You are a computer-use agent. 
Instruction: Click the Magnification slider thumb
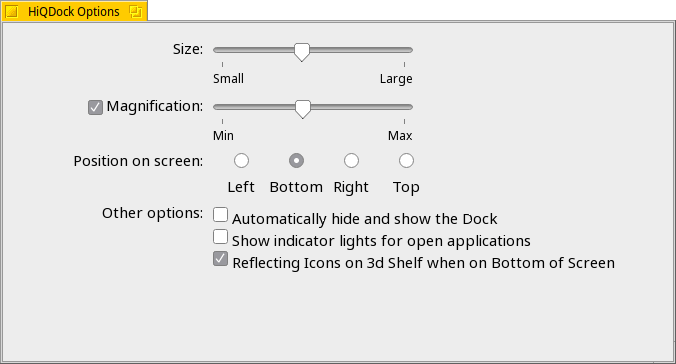click(x=303, y=109)
